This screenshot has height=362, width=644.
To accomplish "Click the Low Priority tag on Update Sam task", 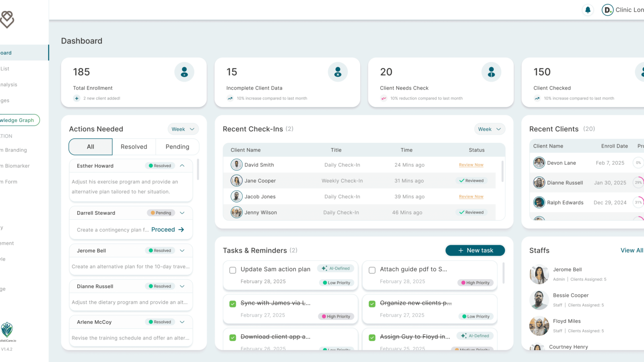I will (336, 283).
